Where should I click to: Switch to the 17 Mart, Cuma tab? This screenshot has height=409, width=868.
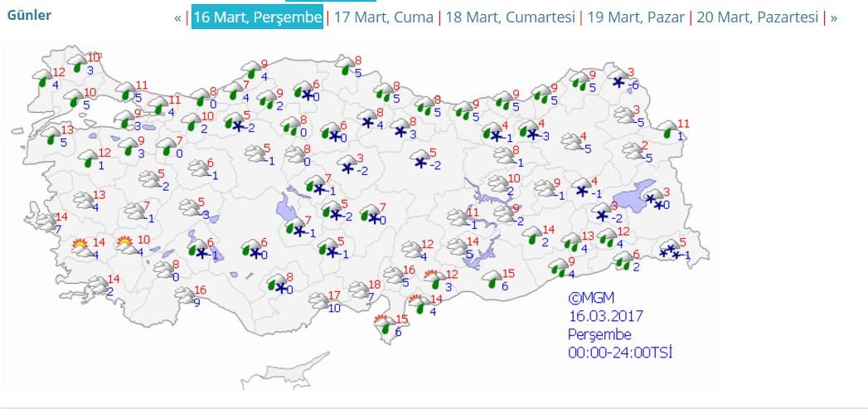384,17
